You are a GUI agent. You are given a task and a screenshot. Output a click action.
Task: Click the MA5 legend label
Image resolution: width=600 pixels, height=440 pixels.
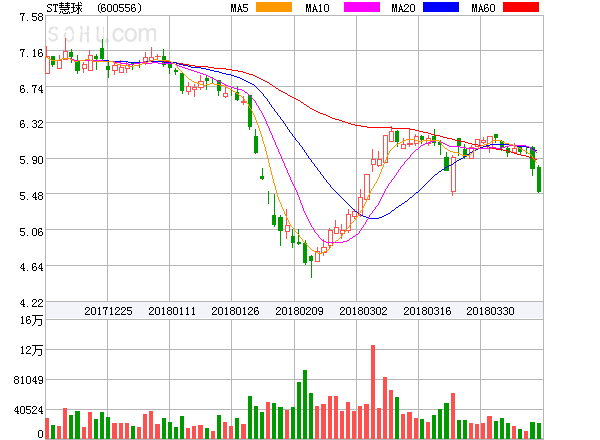pos(240,8)
